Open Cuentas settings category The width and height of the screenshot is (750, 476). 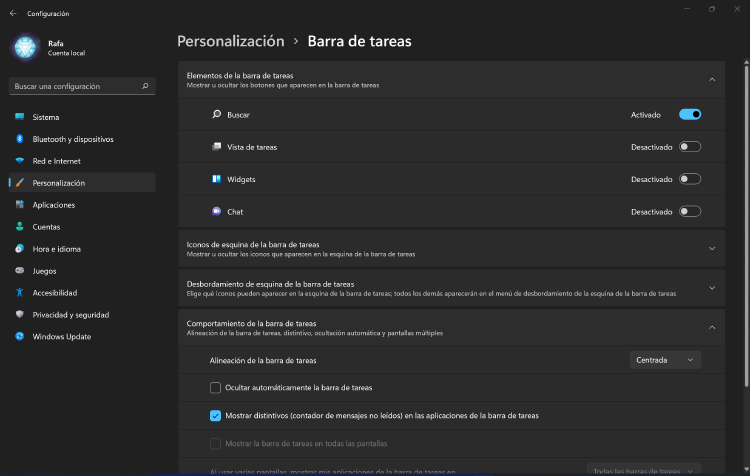tap(82, 227)
